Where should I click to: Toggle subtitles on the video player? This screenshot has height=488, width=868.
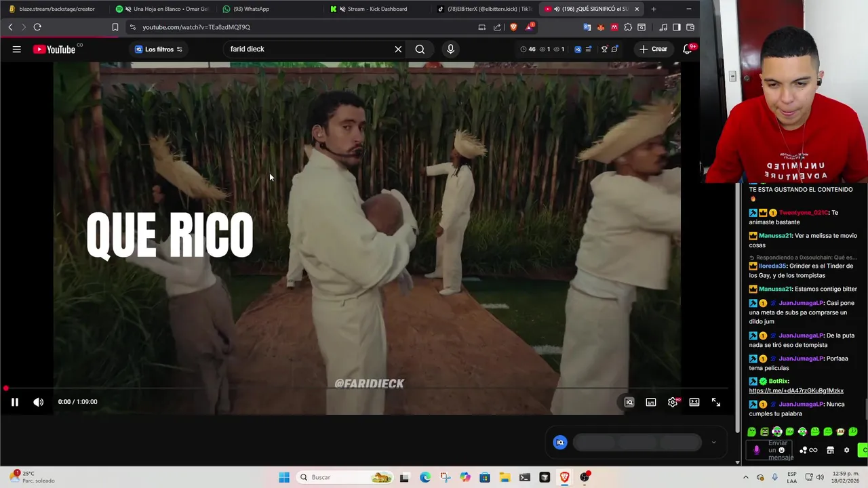coord(651,402)
